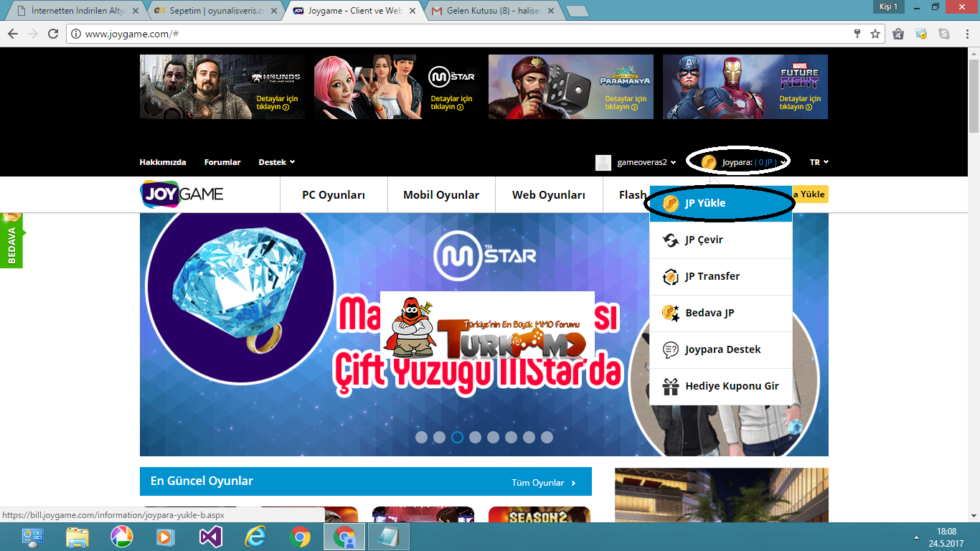Reload the current page

(x=53, y=34)
